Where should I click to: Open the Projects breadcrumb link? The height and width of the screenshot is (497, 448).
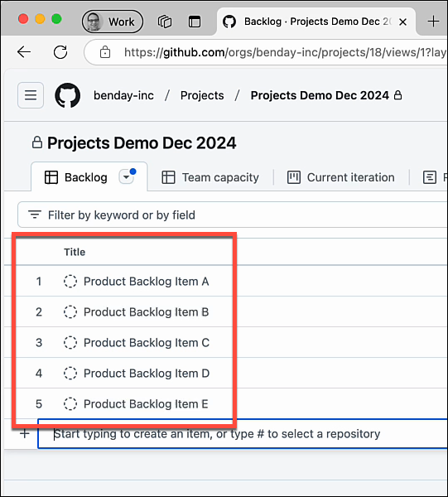(202, 95)
